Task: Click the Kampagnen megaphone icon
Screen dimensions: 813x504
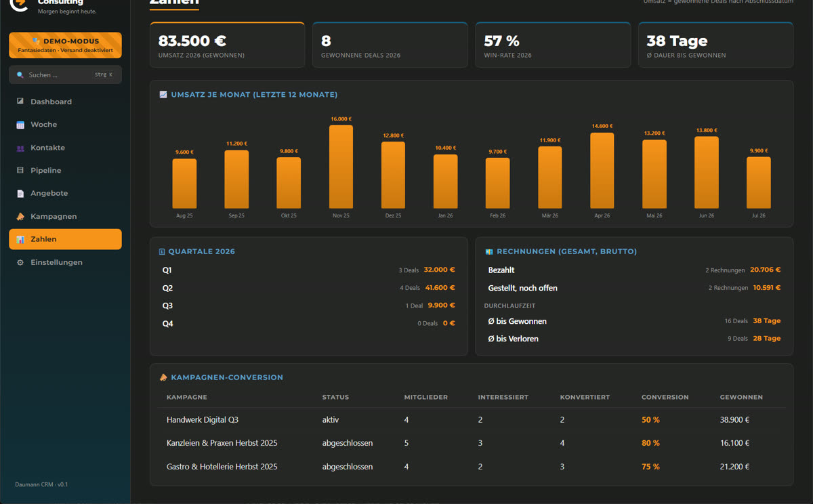Action: point(20,217)
